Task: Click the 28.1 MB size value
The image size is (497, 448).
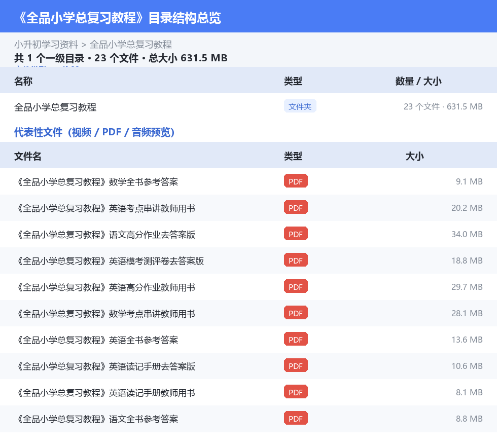Action: (467, 313)
